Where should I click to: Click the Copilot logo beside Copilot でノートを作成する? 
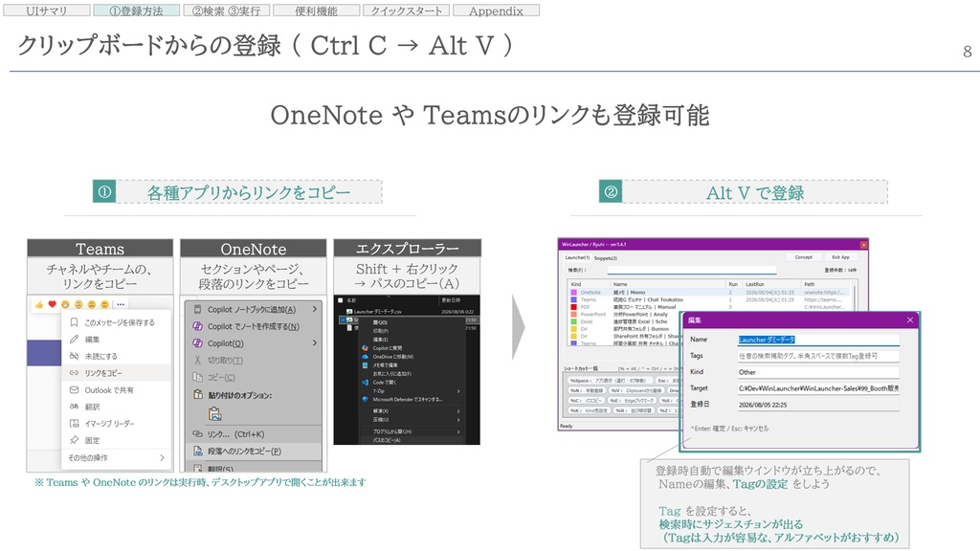tap(197, 326)
